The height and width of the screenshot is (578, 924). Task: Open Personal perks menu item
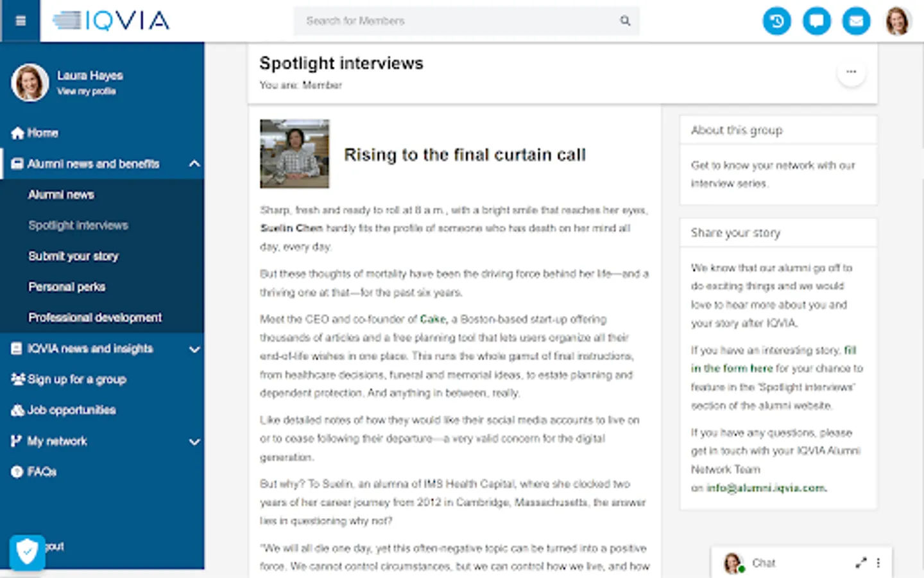67,287
